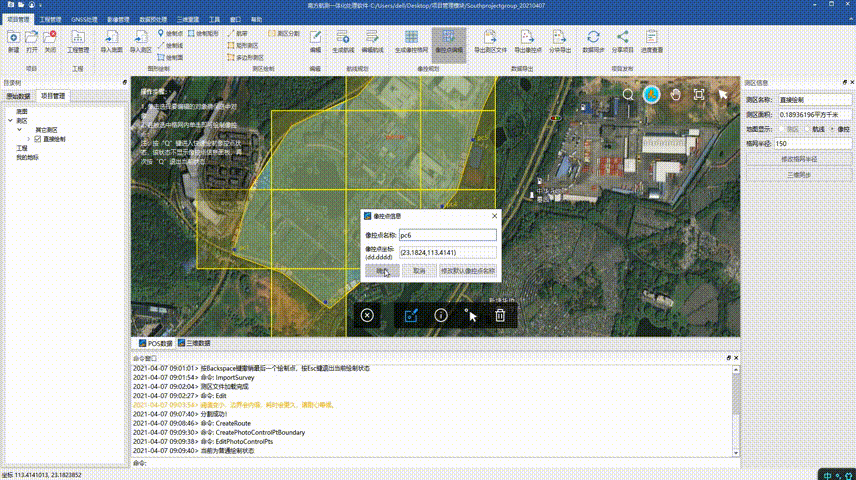The height and width of the screenshot is (480, 856).
Task: Select the 航线 radio button under 地图显示
Action: [x=806, y=129]
